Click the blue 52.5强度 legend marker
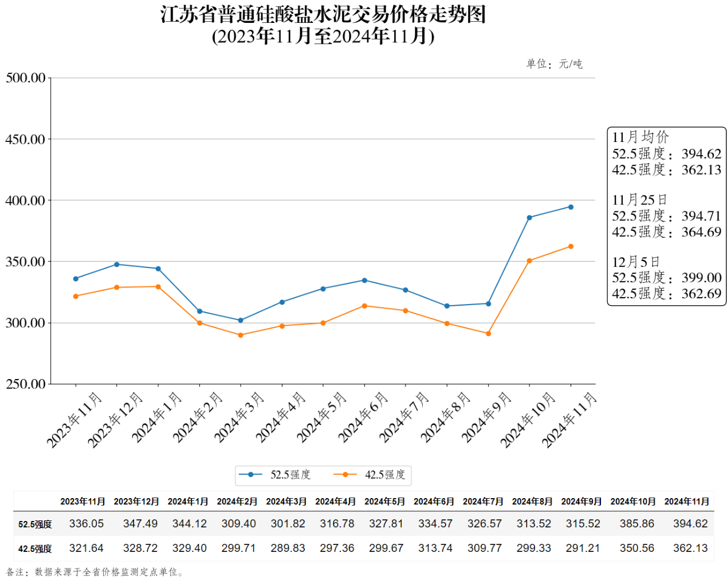Screen dimensions: 727x588 (250, 475)
